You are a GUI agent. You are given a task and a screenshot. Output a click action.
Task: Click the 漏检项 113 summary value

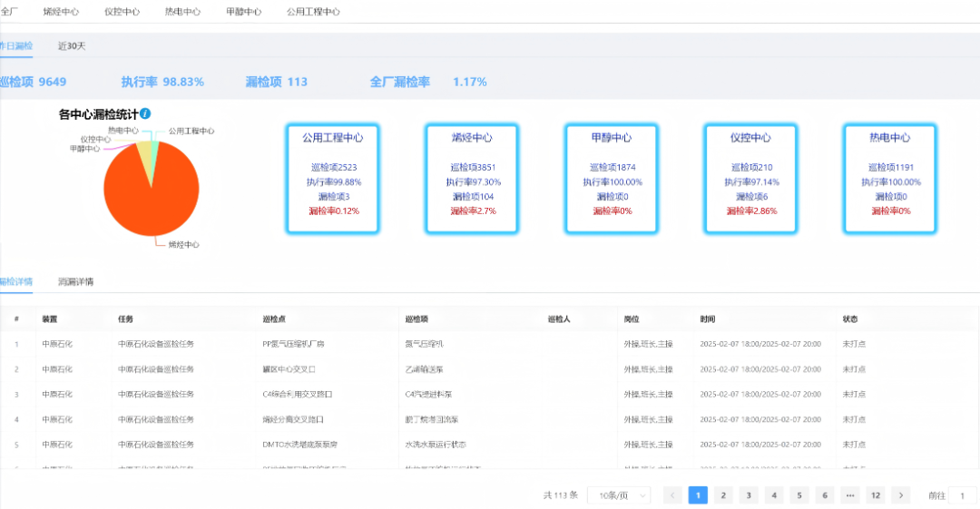(x=276, y=82)
